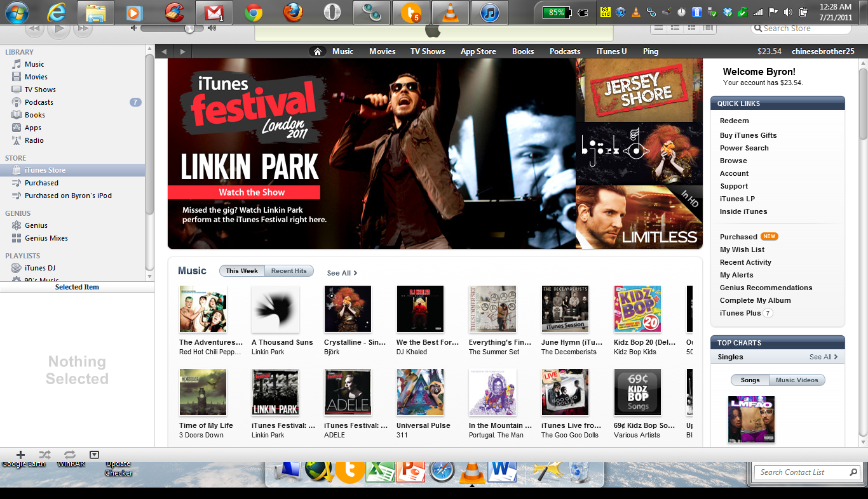This screenshot has width=868, height=499.
Task: Open the Power Search link
Action: point(744,148)
